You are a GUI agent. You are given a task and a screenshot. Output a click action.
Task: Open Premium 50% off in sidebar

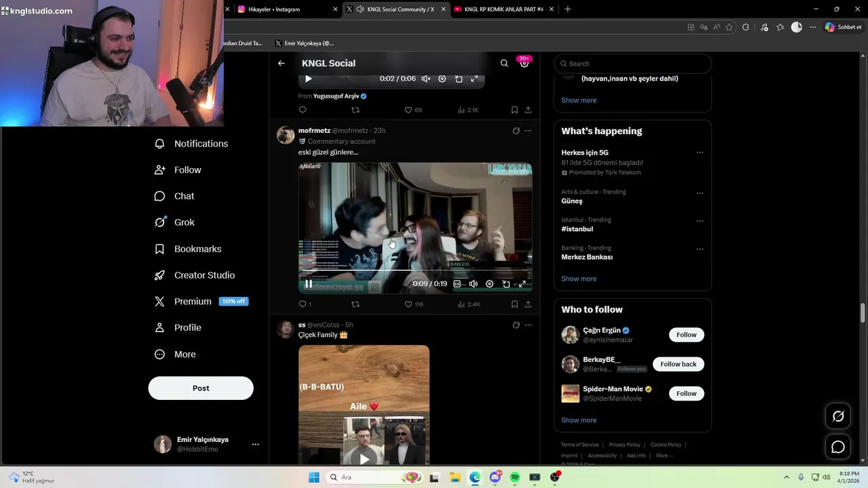tap(201, 302)
